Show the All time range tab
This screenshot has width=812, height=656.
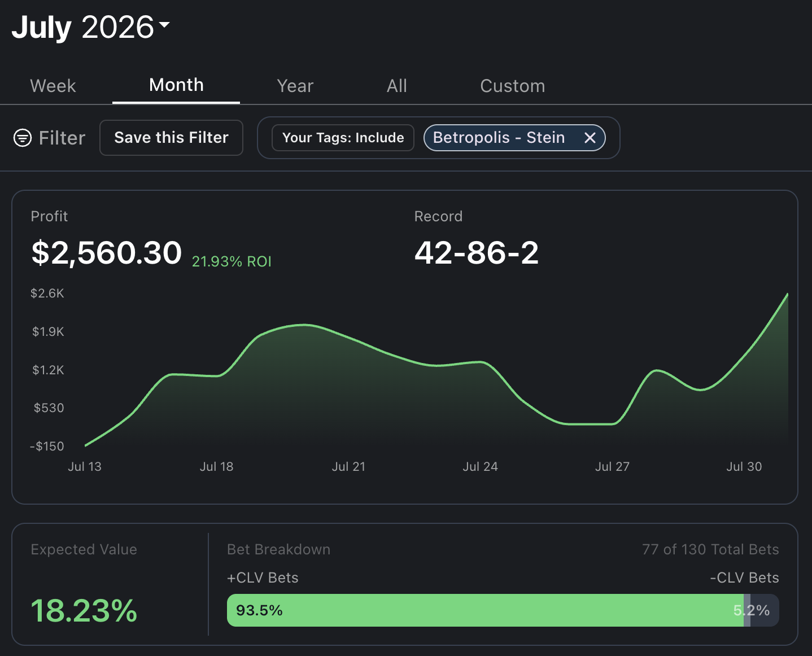(x=397, y=86)
